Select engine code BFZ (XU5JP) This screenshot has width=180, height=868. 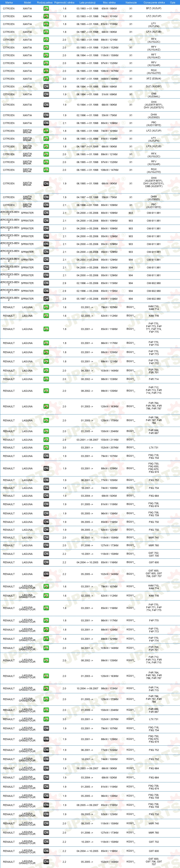click(x=154, y=8)
